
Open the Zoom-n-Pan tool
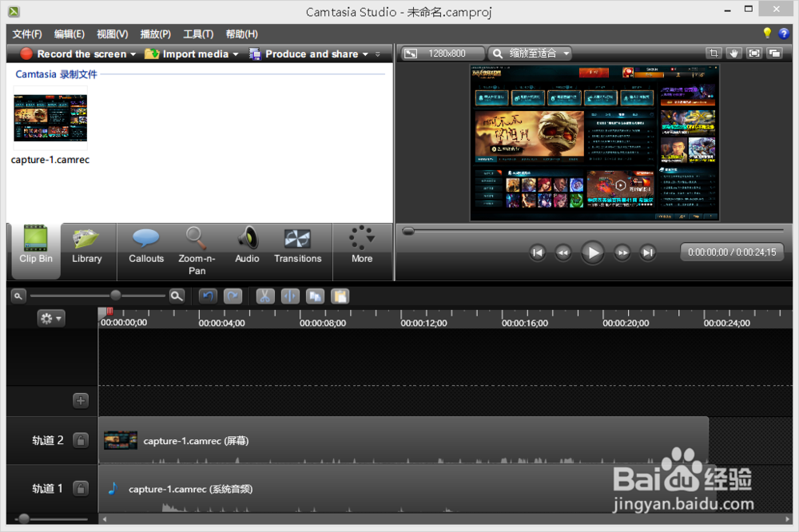pos(197,251)
